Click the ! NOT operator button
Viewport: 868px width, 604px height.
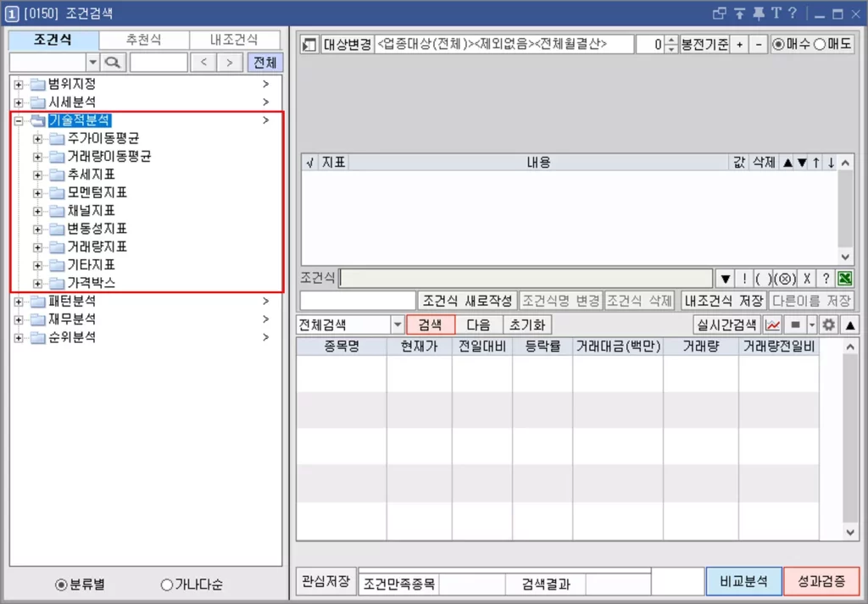pos(744,278)
